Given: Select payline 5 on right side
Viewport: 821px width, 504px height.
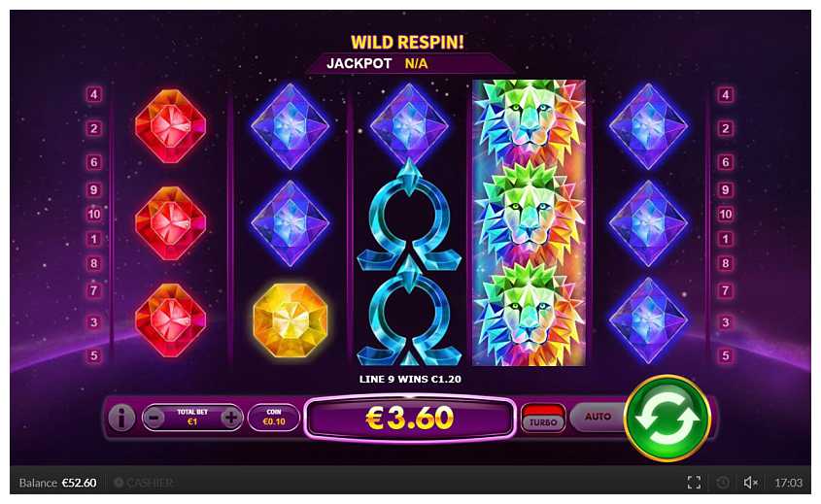Looking at the screenshot, I should pyautogui.click(x=725, y=355).
